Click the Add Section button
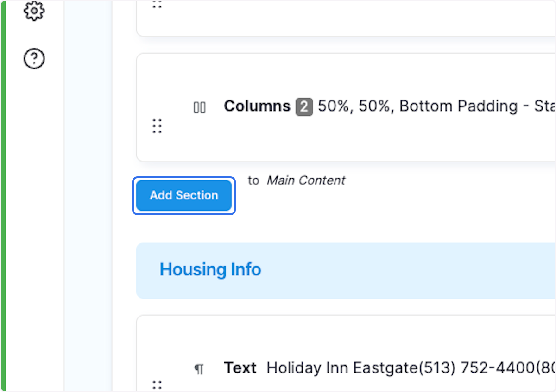Viewport: 556px width, 392px height. (x=183, y=195)
